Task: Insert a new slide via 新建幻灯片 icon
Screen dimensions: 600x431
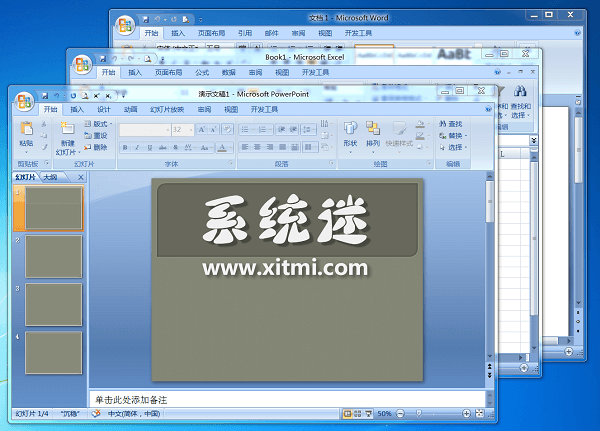Action: click(x=67, y=128)
